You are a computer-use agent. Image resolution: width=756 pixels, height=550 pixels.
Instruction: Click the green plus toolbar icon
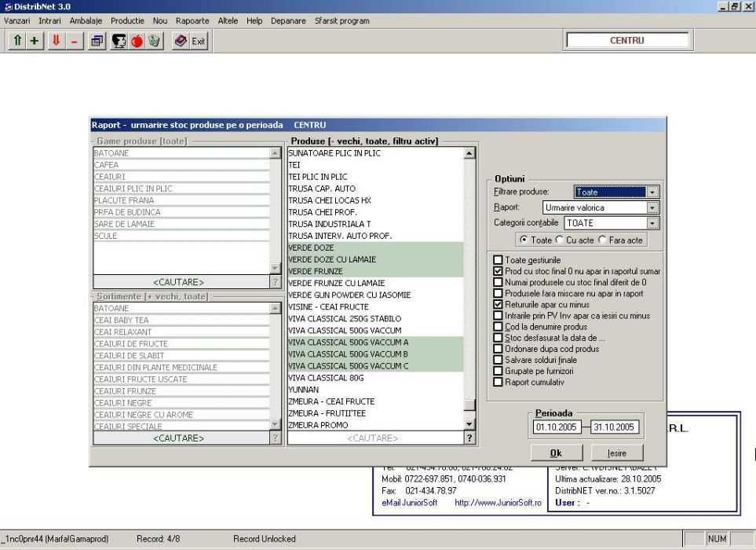pos(35,41)
